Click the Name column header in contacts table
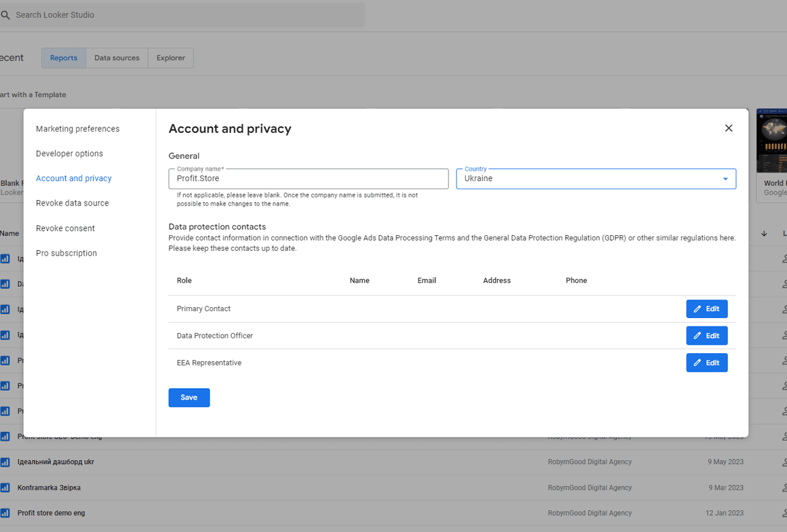 pyautogui.click(x=359, y=280)
